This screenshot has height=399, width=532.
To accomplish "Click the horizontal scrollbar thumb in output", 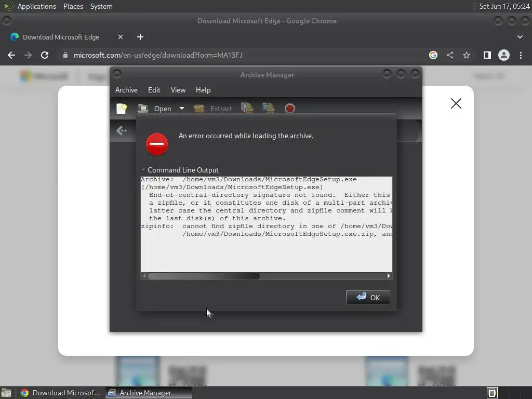I will (204, 276).
